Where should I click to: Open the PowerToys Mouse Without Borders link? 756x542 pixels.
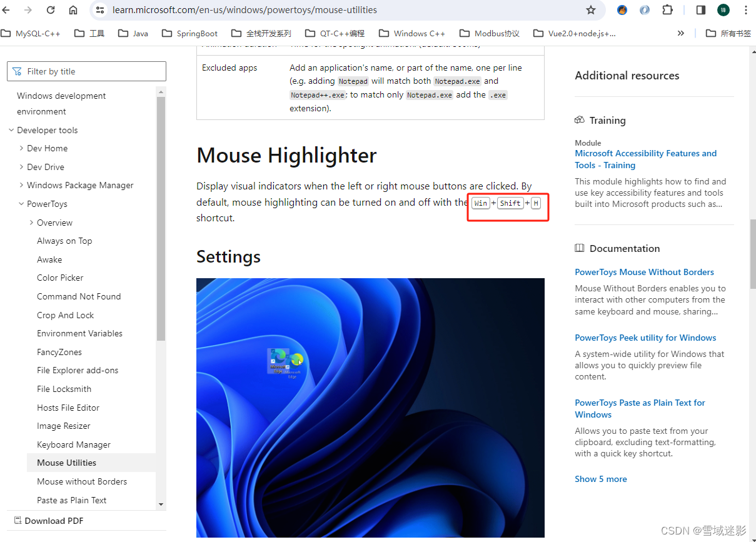click(x=644, y=272)
